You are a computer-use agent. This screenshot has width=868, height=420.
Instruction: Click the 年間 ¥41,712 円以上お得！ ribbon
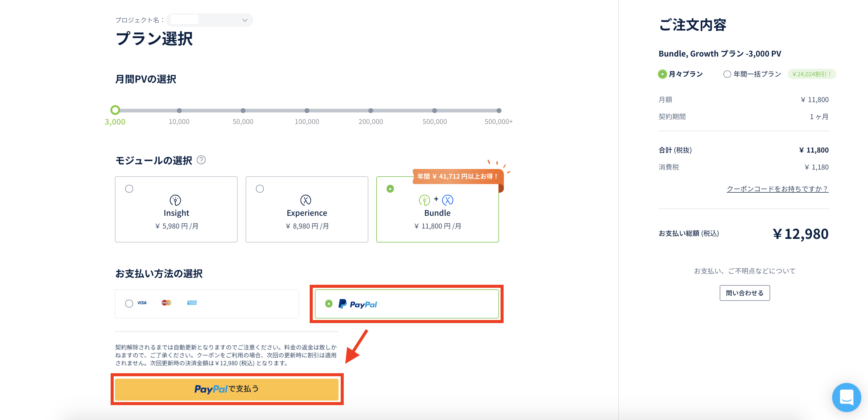coord(458,177)
